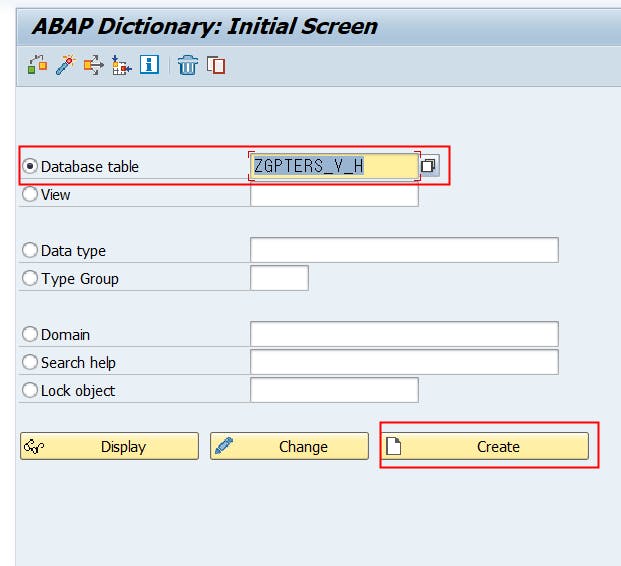This screenshot has height=566, width=621.
Task: Click the Check object toolbar icon
Action: 38,66
